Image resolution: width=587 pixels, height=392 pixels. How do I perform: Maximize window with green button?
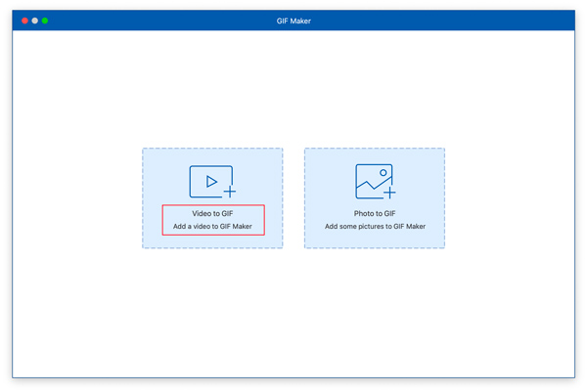point(45,21)
